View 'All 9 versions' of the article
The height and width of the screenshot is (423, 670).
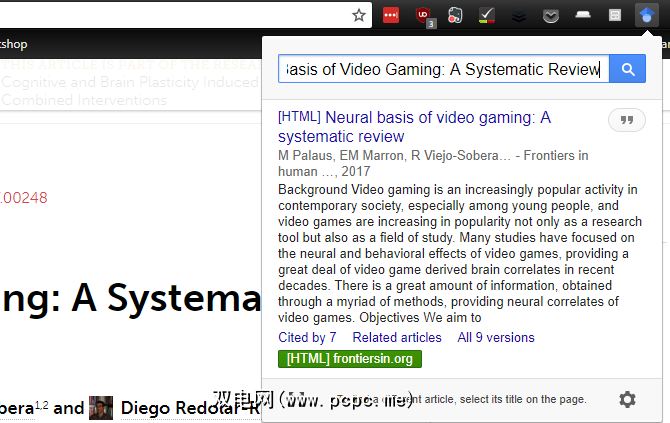coord(496,338)
